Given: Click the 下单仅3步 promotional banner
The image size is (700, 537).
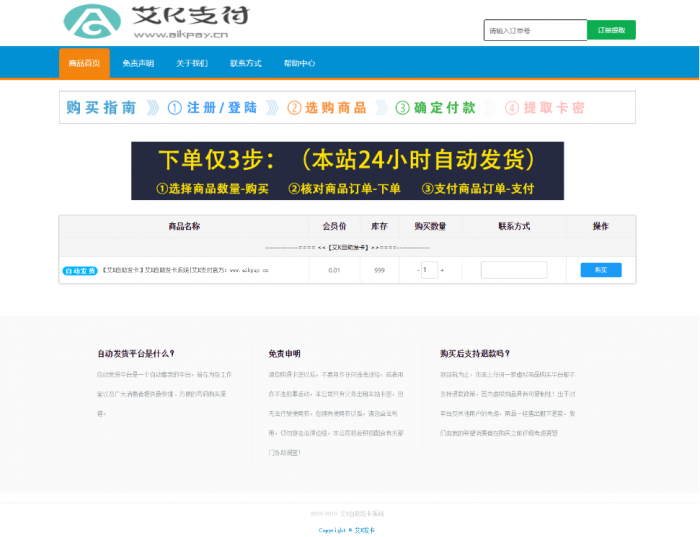Looking at the screenshot, I should point(347,170).
